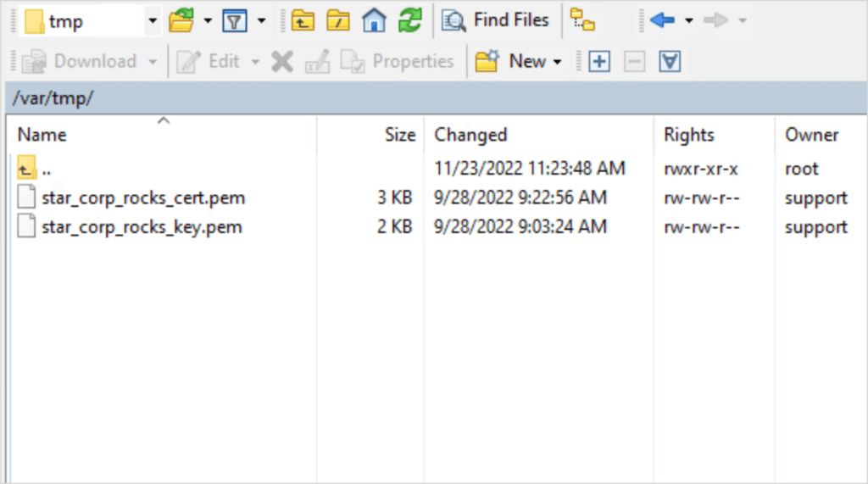Image resolution: width=868 pixels, height=484 pixels.
Task: Expand the Open Directory dropdown arrow
Action: [x=207, y=20]
